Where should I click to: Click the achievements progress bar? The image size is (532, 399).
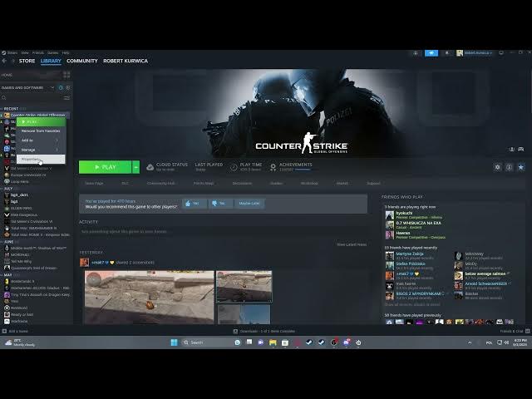point(303,170)
